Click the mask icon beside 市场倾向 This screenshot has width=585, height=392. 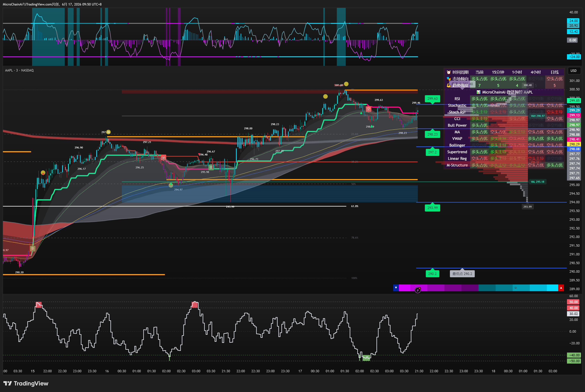pyautogui.click(x=449, y=79)
